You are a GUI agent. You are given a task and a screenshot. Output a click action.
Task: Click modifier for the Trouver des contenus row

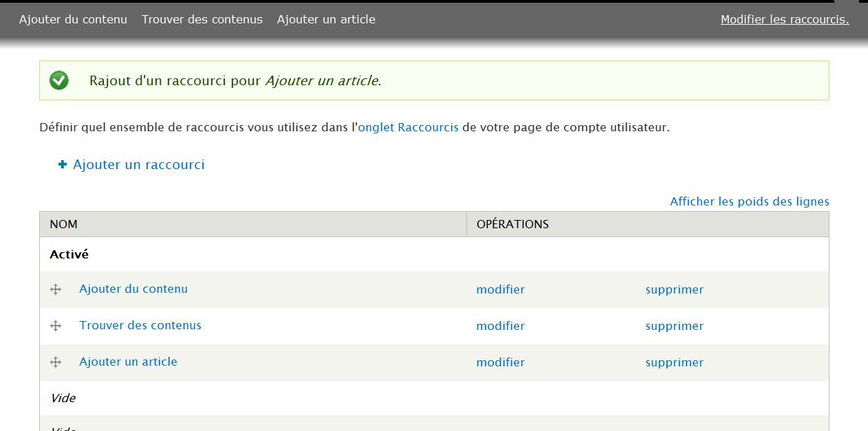pyautogui.click(x=500, y=326)
